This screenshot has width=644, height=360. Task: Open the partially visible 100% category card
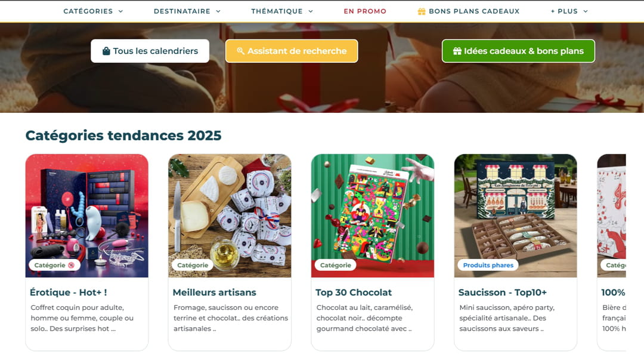coord(612,252)
